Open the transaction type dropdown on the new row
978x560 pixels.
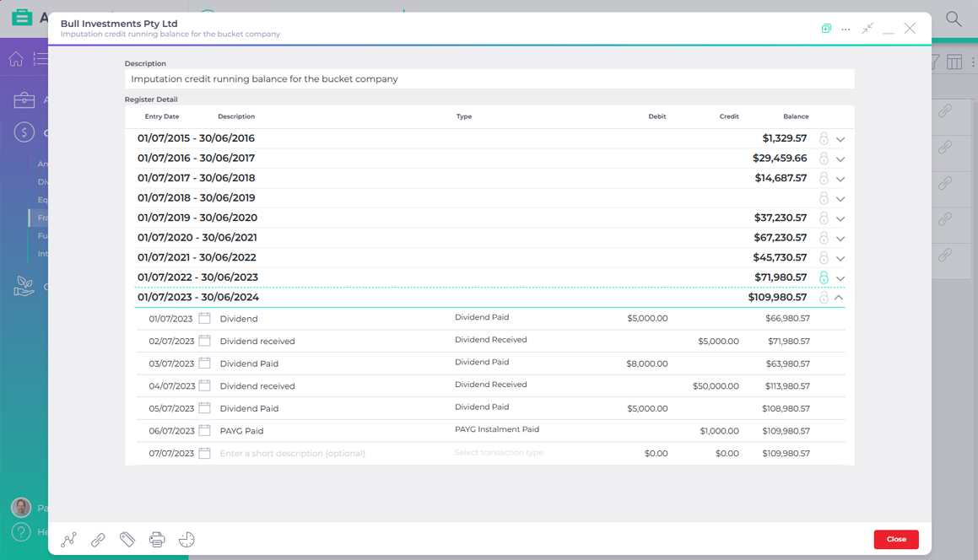click(498, 453)
